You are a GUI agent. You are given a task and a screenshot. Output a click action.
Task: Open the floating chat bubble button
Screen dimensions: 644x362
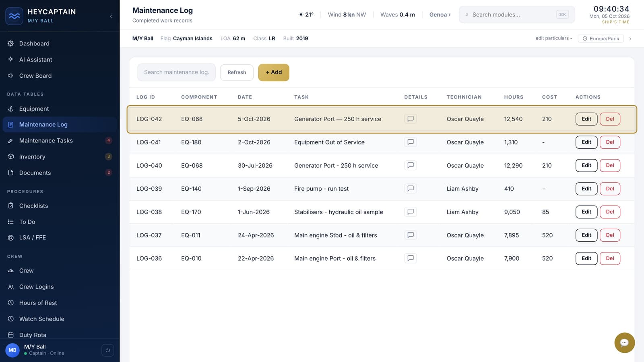(624, 343)
